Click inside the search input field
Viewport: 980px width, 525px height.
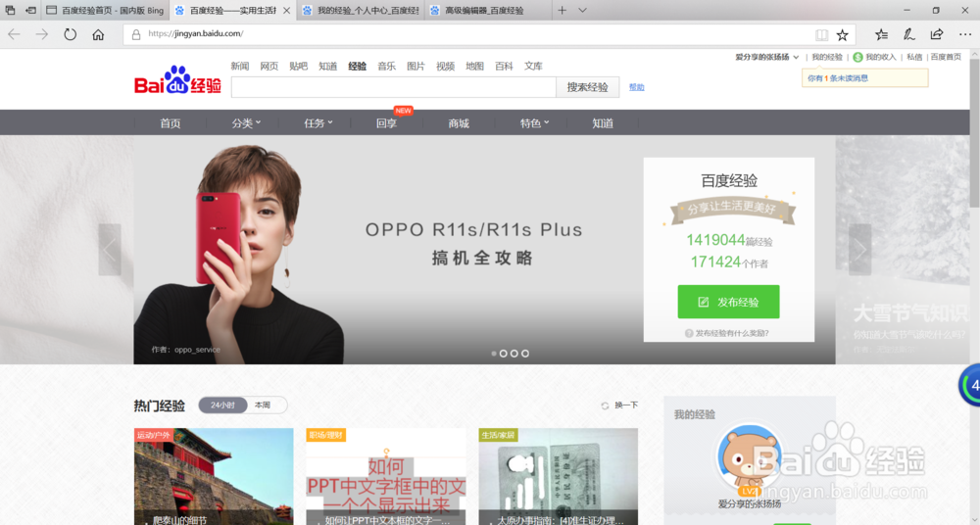click(393, 87)
